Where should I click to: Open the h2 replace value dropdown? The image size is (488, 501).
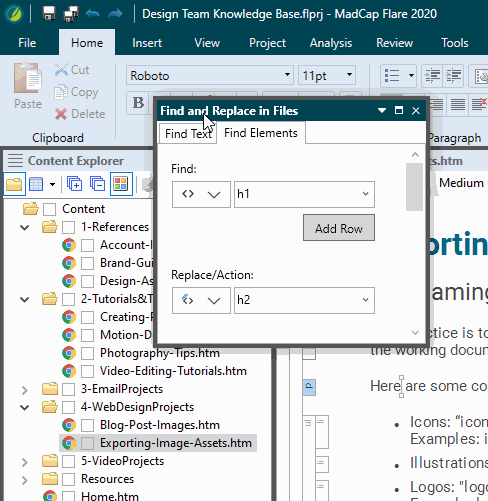[365, 300]
